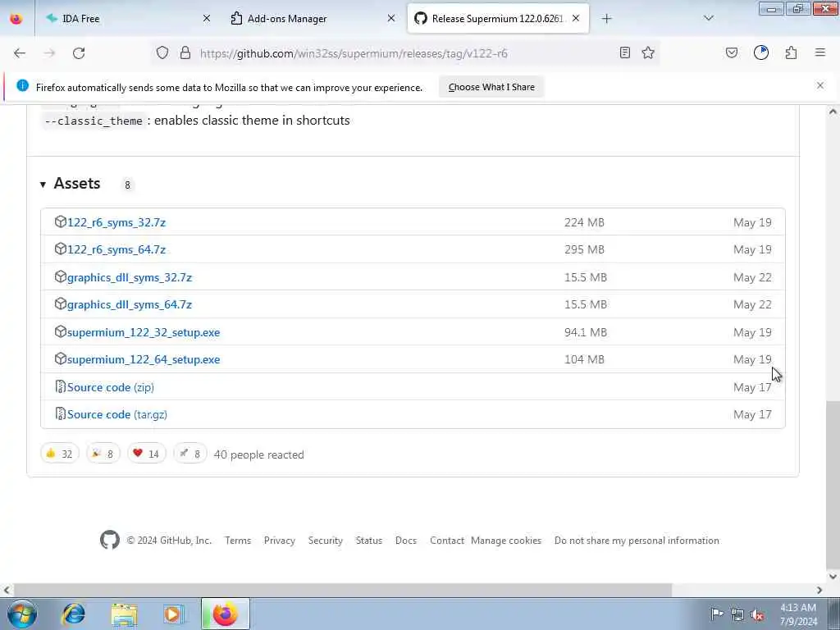Go back to the previous page
The width and height of the screenshot is (840, 630).
20,53
